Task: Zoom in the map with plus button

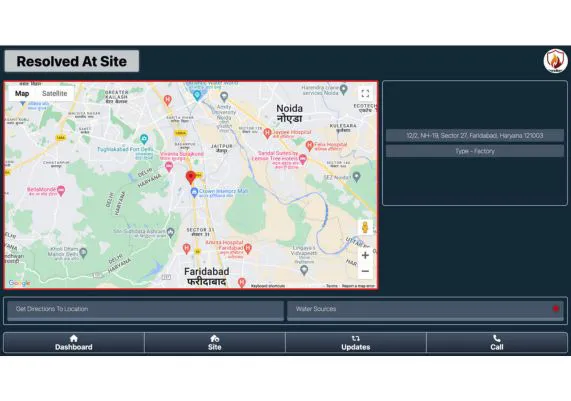Action: pos(365,255)
